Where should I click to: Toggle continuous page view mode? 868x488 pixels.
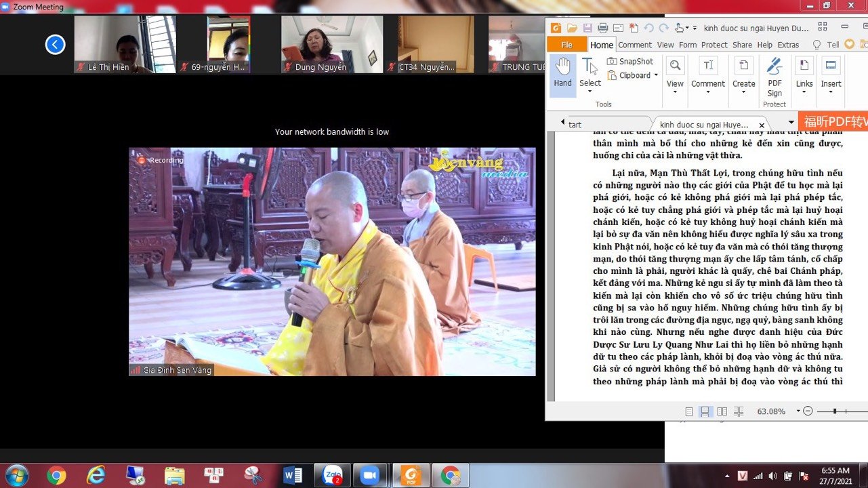click(x=705, y=411)
